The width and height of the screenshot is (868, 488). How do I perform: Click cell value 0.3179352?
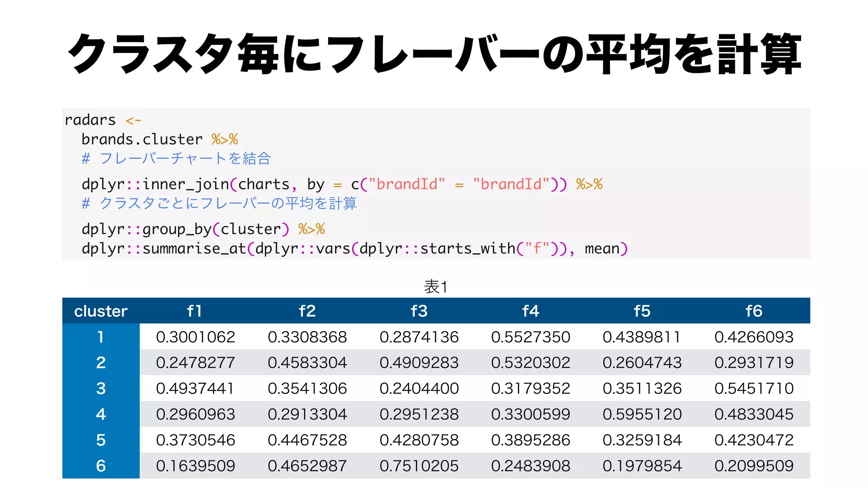(x=531, y=388)
